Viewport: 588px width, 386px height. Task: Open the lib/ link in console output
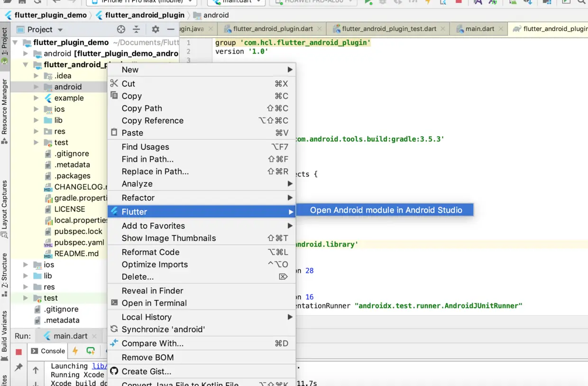pyautogui.click(x=99, y=366)
